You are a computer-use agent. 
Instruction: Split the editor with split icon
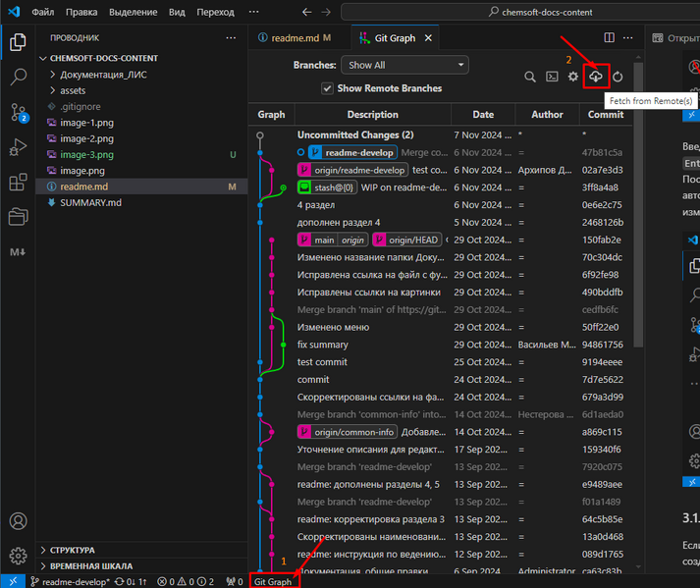[610, 37]
